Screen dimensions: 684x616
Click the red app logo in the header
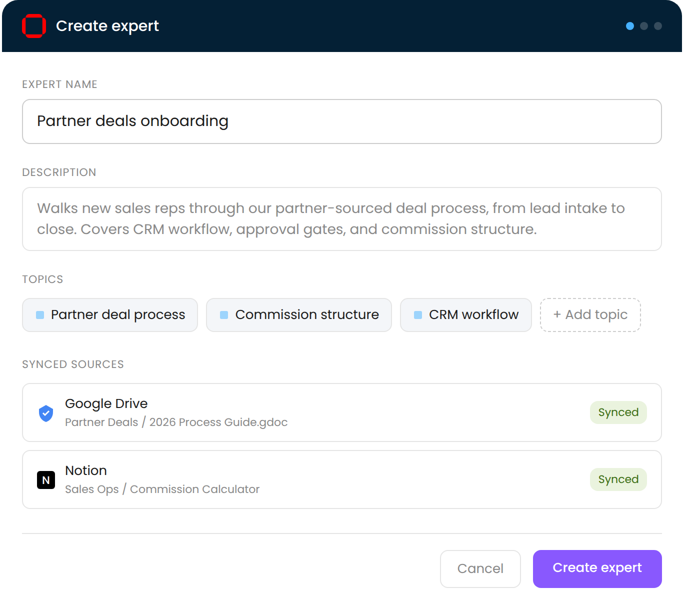[33, 25]
